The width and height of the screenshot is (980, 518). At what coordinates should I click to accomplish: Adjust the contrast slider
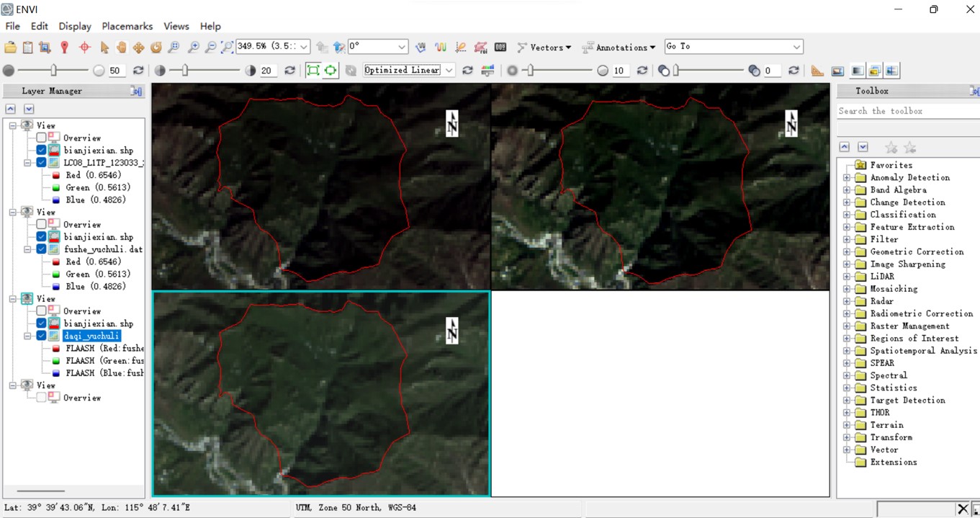(184, 70)
